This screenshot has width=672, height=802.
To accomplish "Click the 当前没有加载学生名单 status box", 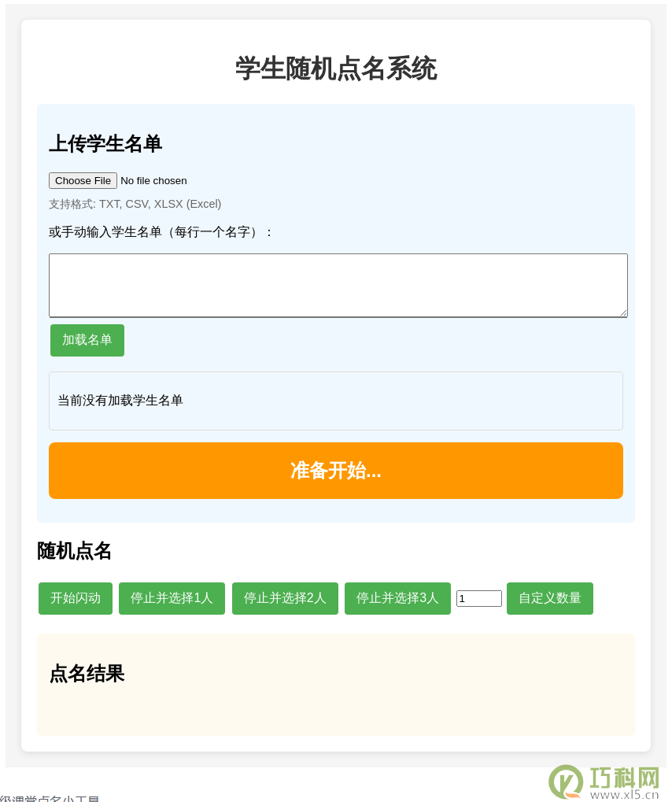I will point(335,401).
